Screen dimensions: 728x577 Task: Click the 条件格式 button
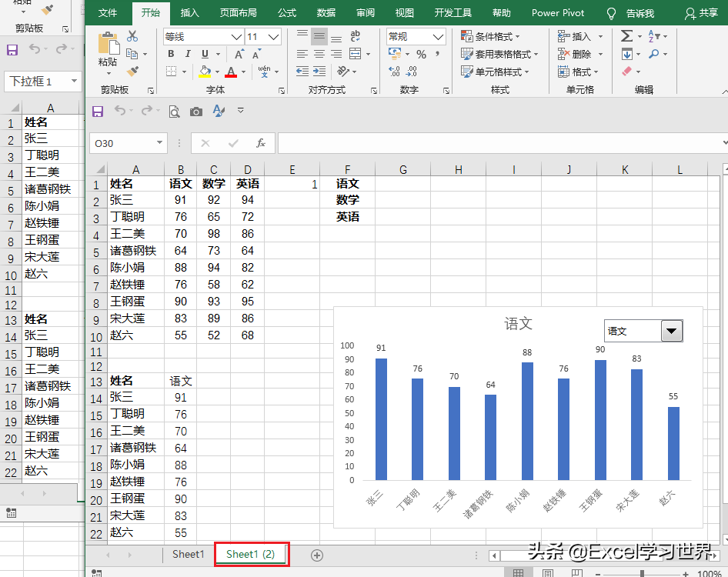tap(491, 36)
